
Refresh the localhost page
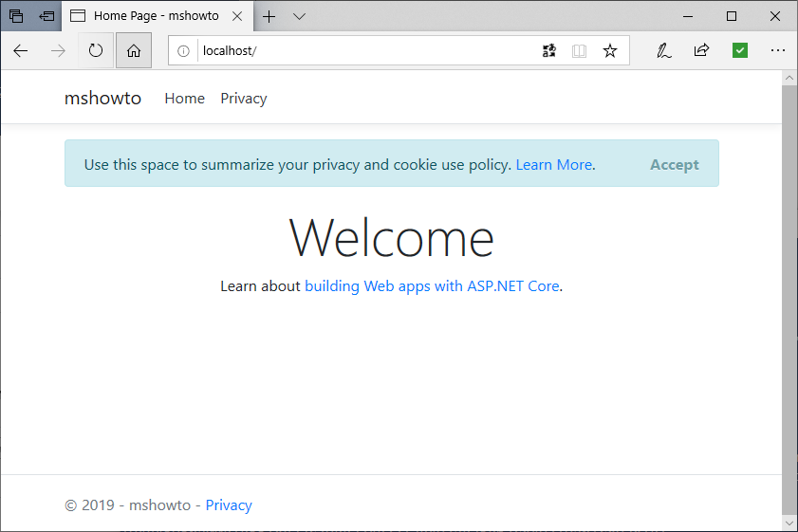(x=96, y=50)
